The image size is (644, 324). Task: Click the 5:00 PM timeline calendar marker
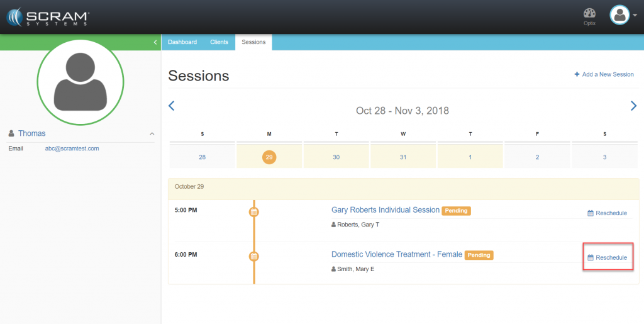pos(254,212)
